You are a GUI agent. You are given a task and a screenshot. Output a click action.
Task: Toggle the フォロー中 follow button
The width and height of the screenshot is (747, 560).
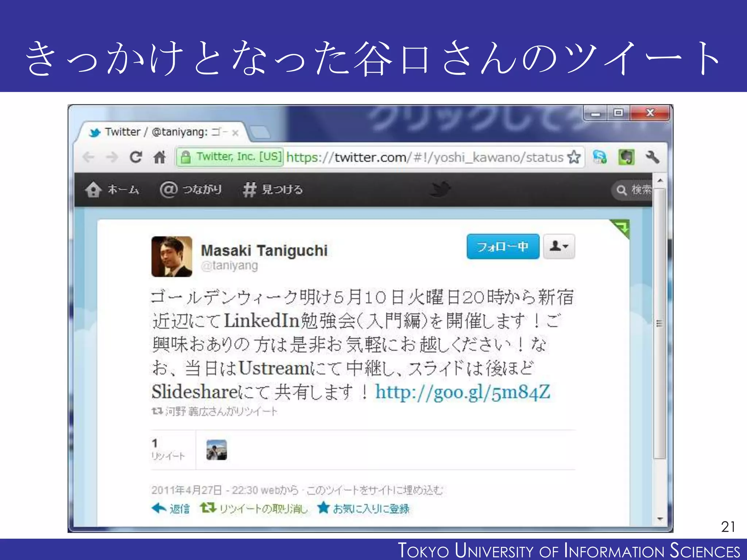[x=503, y=247]
